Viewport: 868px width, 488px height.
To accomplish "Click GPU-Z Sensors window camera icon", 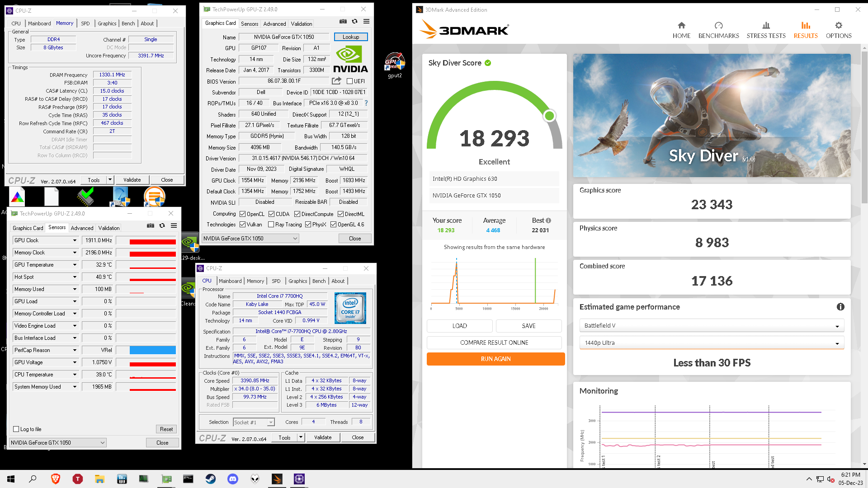I will (x=151, y=226).
